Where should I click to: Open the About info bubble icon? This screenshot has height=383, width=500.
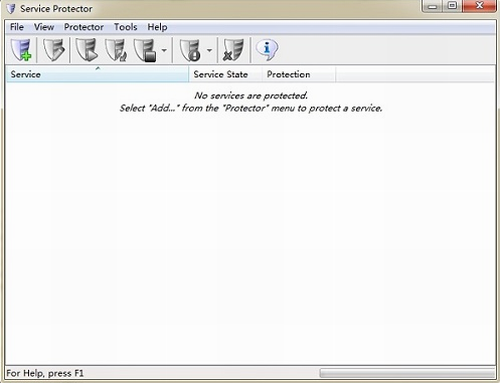click(267, 50)
